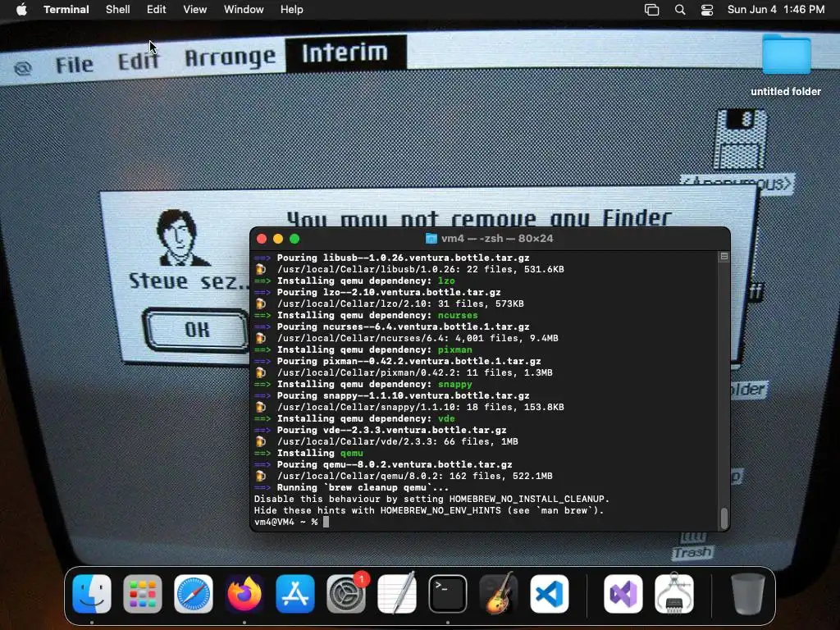The image size is (840, 630).
Task: Click the vm4@VM4 ~ % command prompt
Action: click(286, 522)
